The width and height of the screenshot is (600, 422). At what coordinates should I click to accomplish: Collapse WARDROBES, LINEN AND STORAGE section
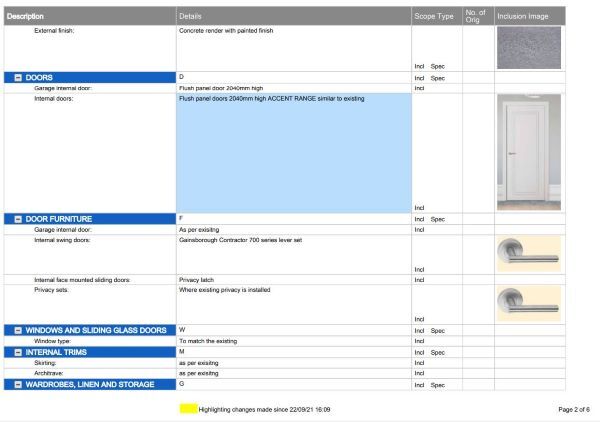[18, 385]
